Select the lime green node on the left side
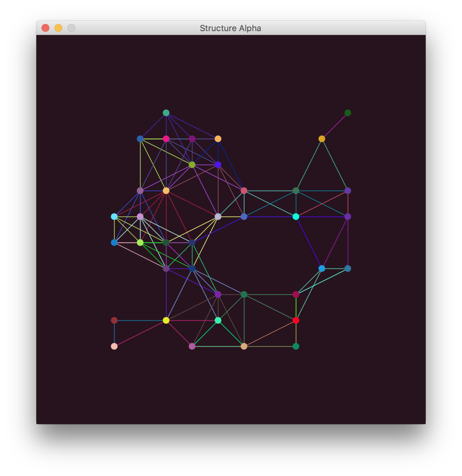The image size is (462, 476). pos(140,243)
